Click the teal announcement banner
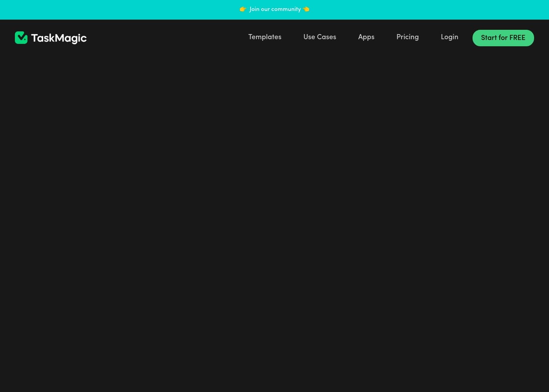This screenshot has height=392, width=549. pos(274,9)
